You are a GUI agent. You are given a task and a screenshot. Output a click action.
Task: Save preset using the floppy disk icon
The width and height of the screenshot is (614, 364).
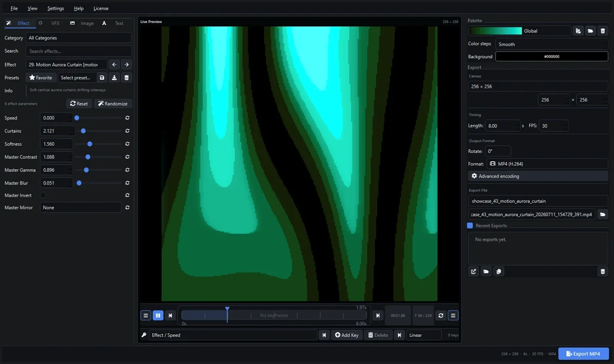click(x=102, y=78)
